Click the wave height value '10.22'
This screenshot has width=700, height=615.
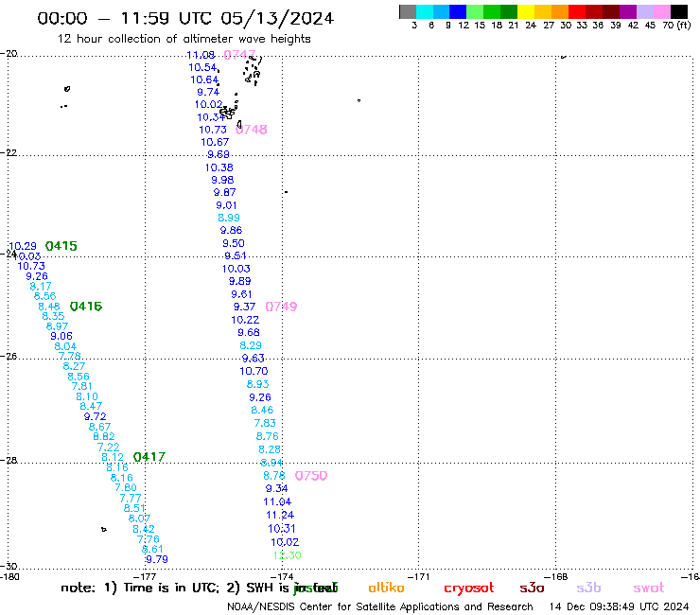(245, 320)
